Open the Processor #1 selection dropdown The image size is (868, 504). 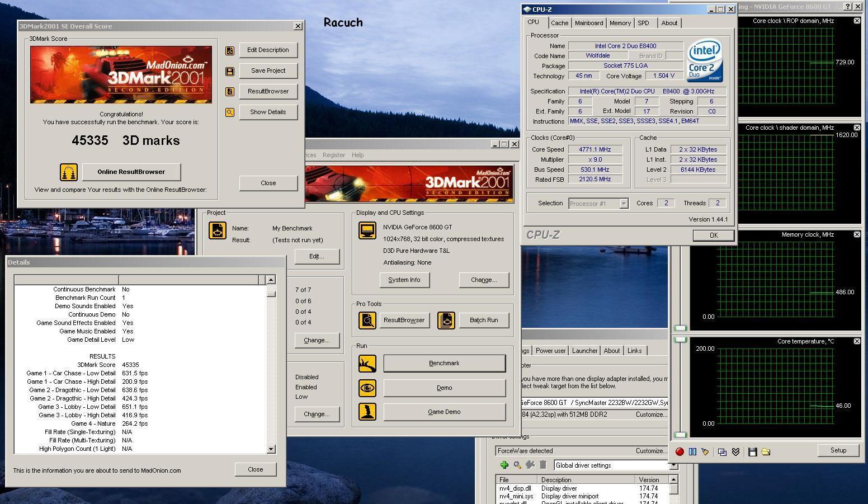point(624,204)
